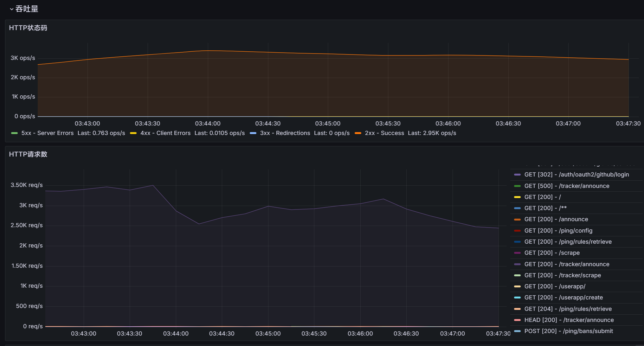Select HEAD [200] /tracker/announce legend entry
644x346 pixels.
click(569, 320)
